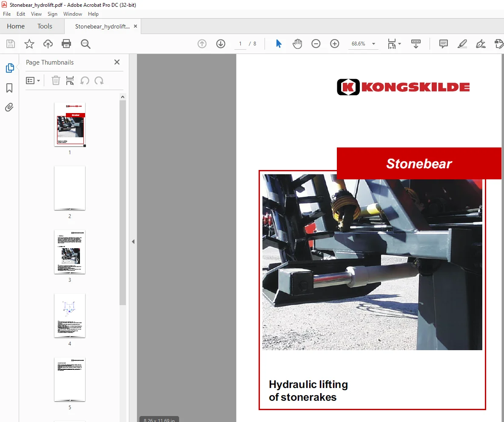Print the document with printer icon
This screenshot has height=422, width=504.
(66, 44)
